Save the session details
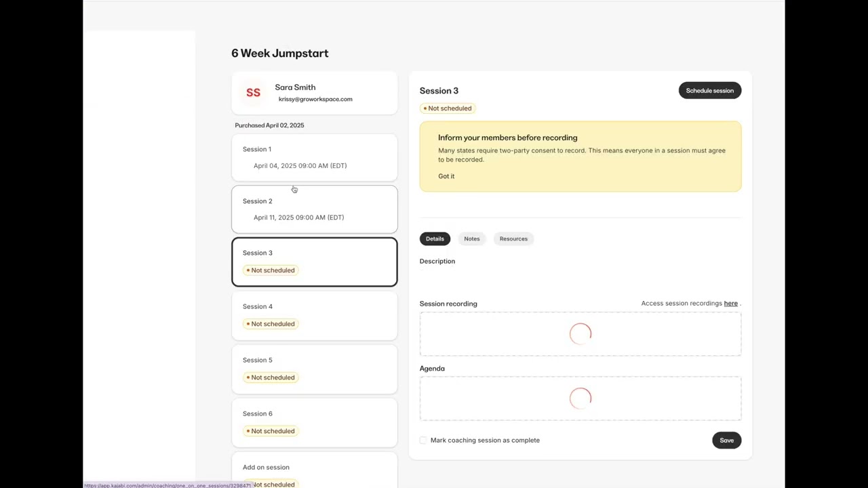The width and height of the screenshot is (868, 488). point(726,441)
